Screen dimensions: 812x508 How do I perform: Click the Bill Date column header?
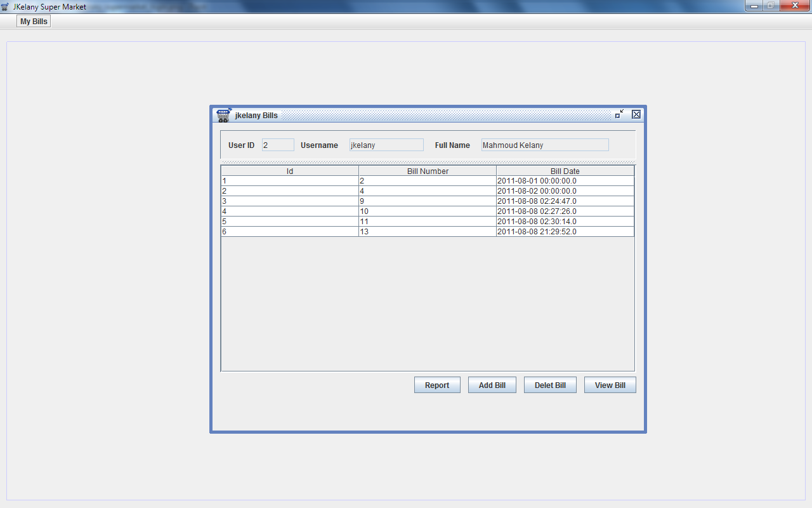(x=565, y=171)
